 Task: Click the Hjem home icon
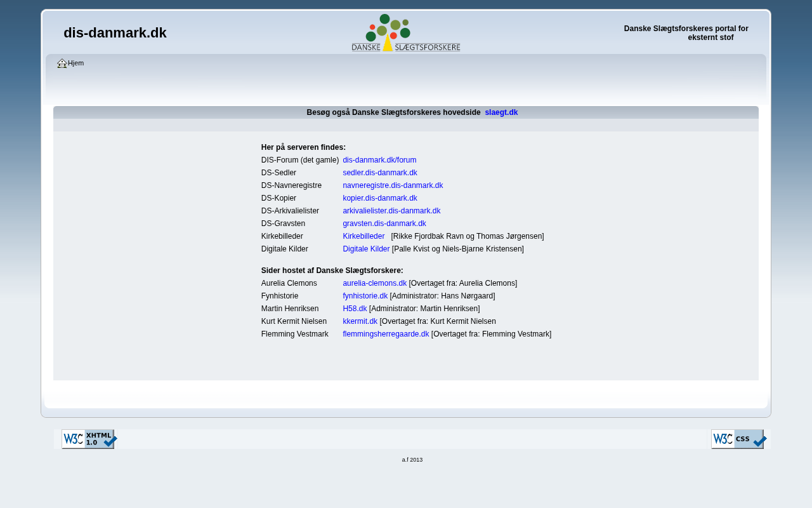pyautogui.click(x=62, y=63)
